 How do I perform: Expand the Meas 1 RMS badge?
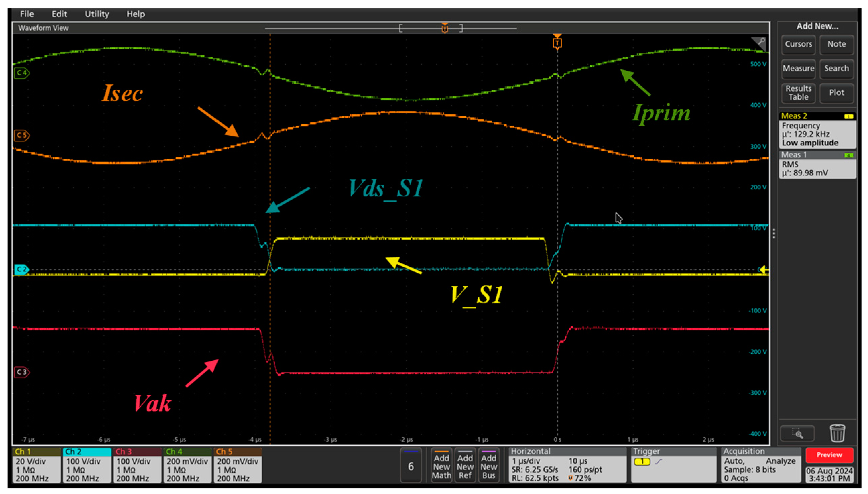[817, 165]
